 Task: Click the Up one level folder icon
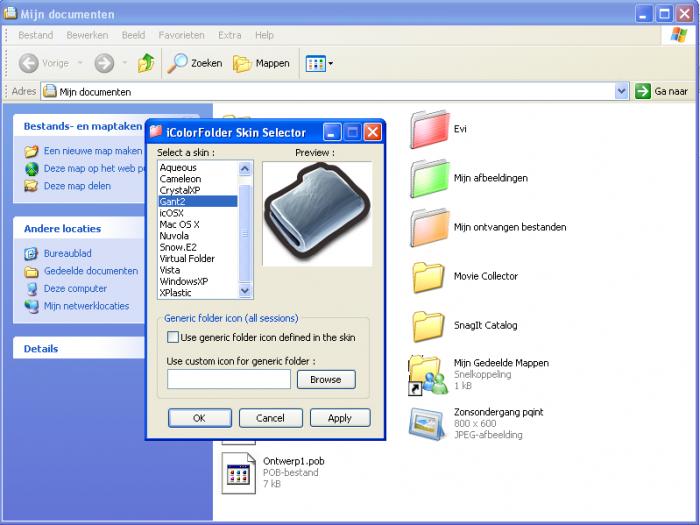(146, 63)
